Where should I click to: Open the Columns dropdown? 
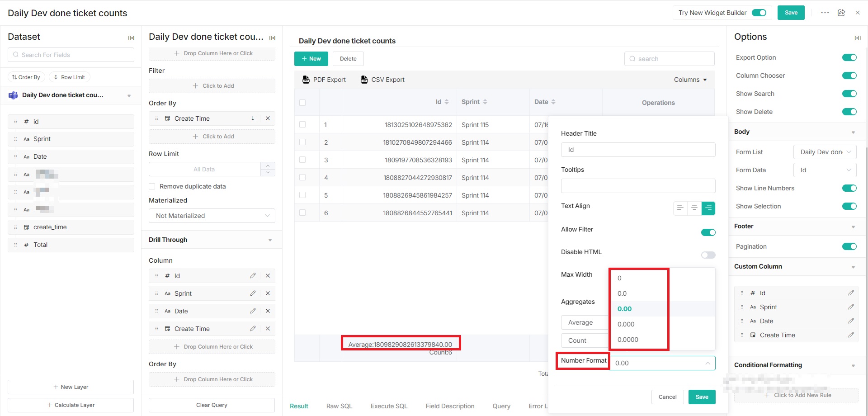tap(690, 80)
